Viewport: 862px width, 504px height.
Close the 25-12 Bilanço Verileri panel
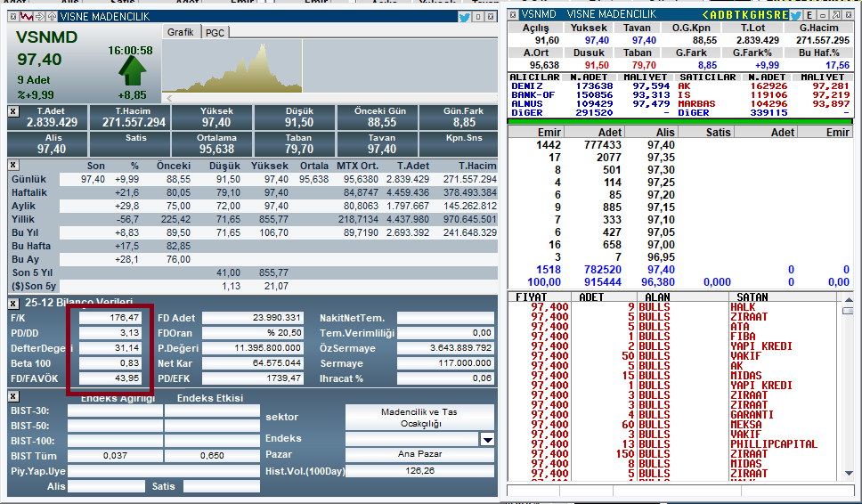13,303
